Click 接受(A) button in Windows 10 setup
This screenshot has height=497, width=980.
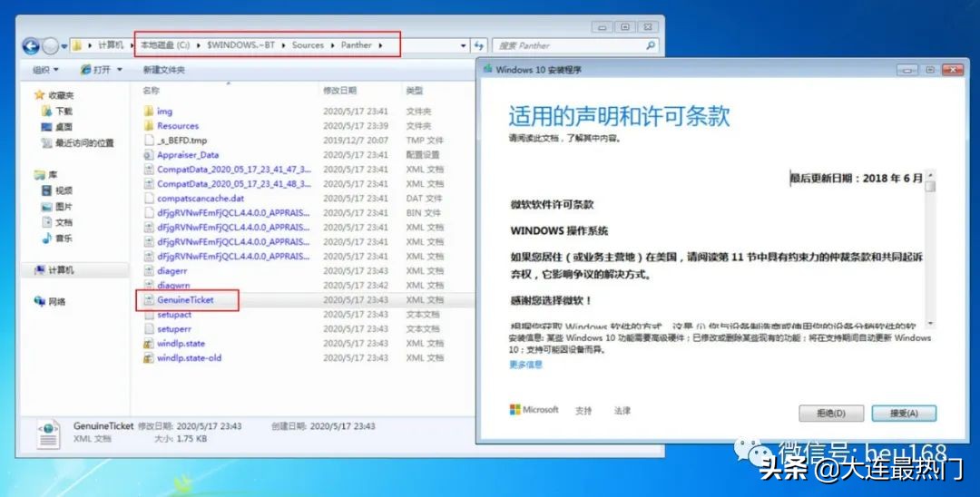(904, 414)
